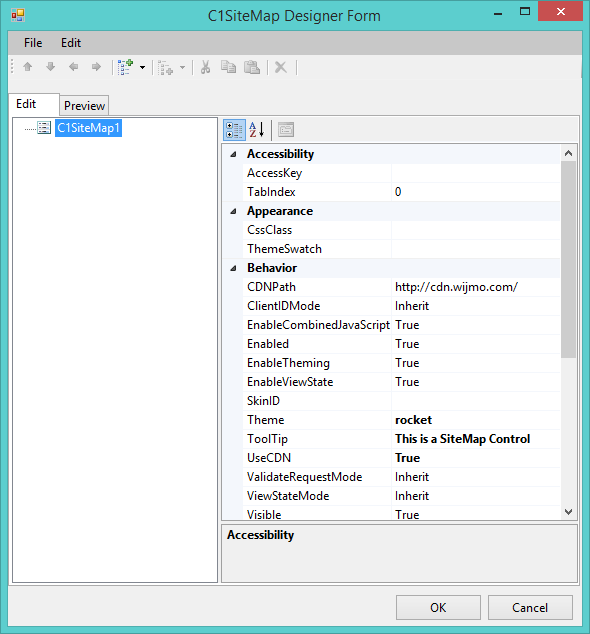The image size is (590, 634).
Task: Click the Copy icon in toolbar
Action: point(228,67)
